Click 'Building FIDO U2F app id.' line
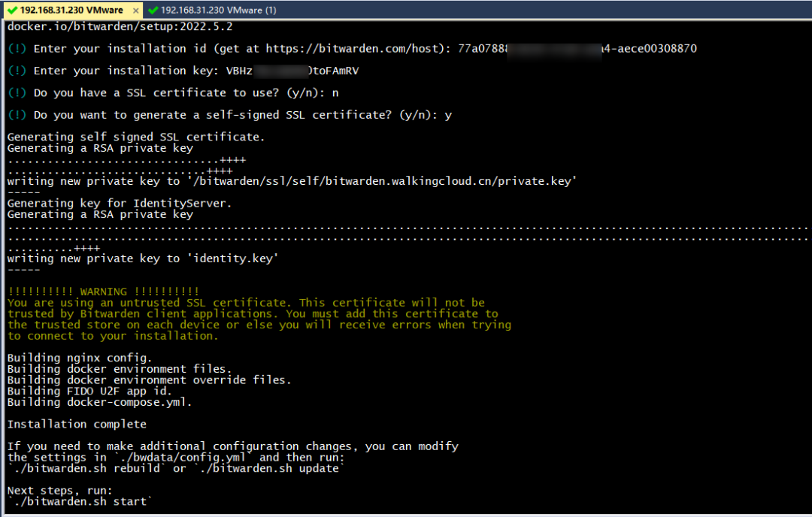Image resolution: width=812 pixels, height=517 pixels. pos(89,392)
